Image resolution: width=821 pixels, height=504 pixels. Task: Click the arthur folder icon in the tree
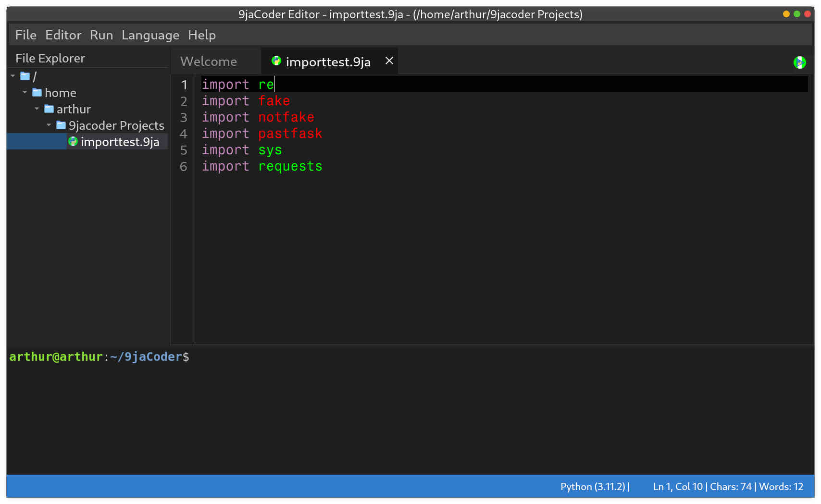[49, 109]
